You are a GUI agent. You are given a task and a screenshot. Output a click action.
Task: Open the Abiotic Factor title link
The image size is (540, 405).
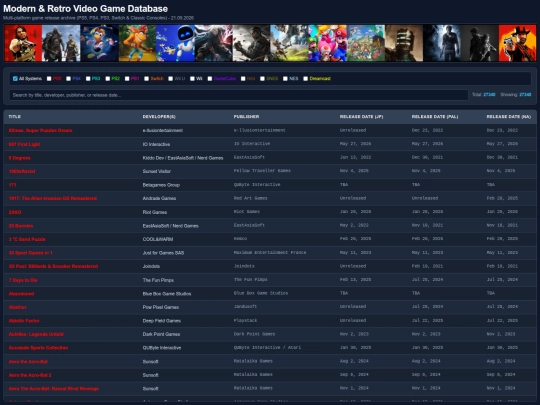click(x=24, y=321)
